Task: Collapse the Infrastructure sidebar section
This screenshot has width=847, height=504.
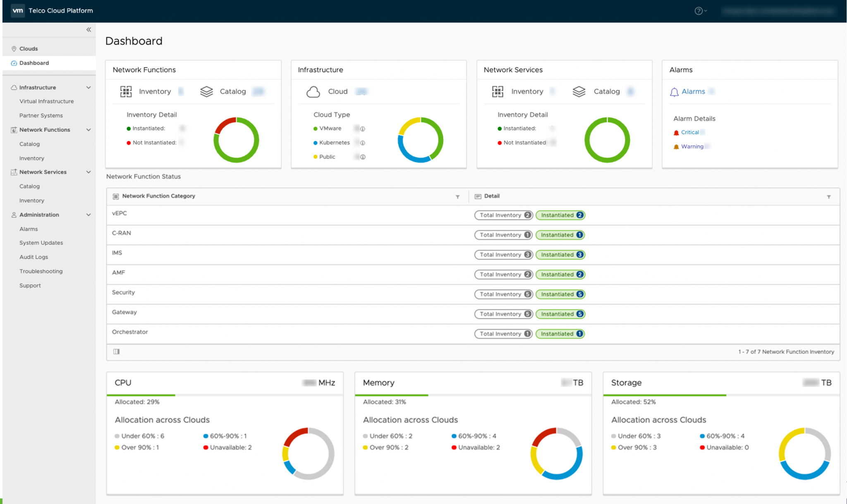Action: pos(89,88)
